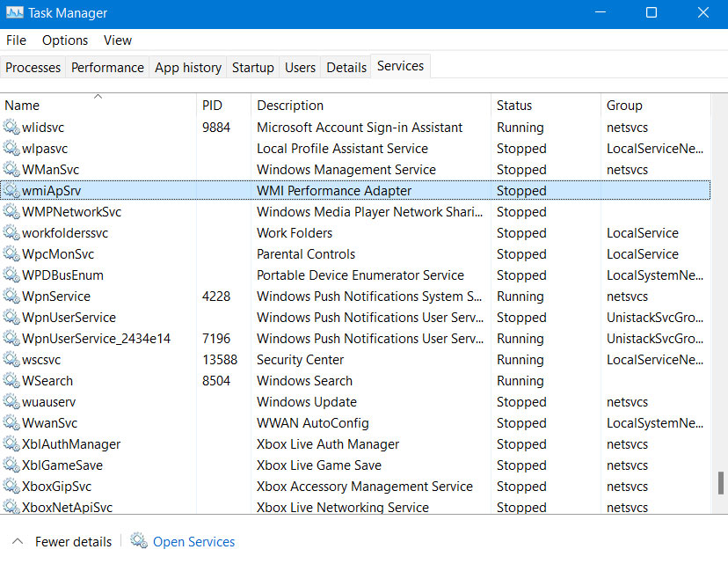Open the View menu
The width and height of the screenshot is (728, 564).
pos(118,40)
